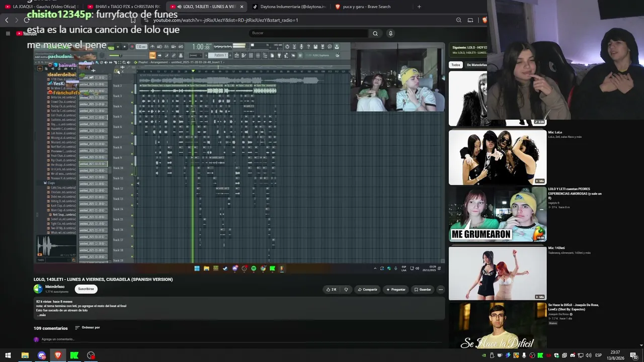Reload the page in Brave
644x362 pixels.
point(27,20)
